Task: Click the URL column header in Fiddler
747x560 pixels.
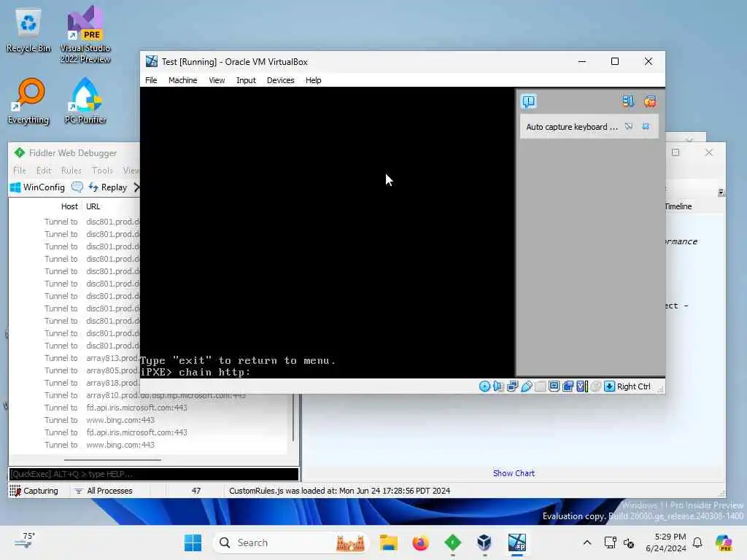Action: 93,206
